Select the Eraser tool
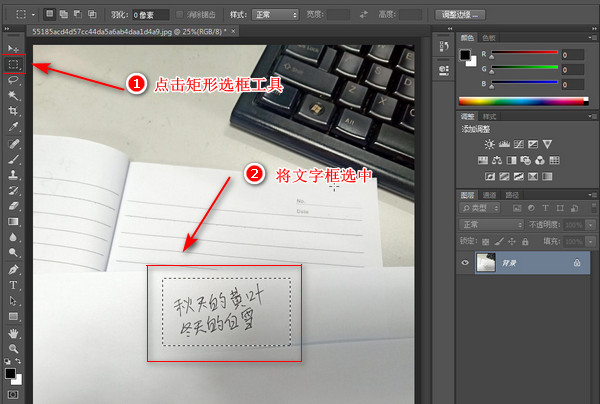600x404 pixels. [x=13, y=206]
